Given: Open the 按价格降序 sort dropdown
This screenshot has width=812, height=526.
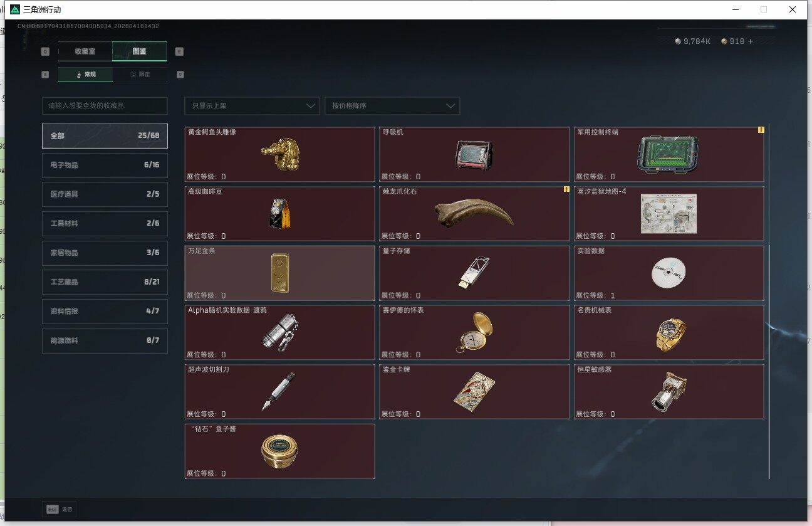Looking at the screenshot, I should (x=392, y=106).
